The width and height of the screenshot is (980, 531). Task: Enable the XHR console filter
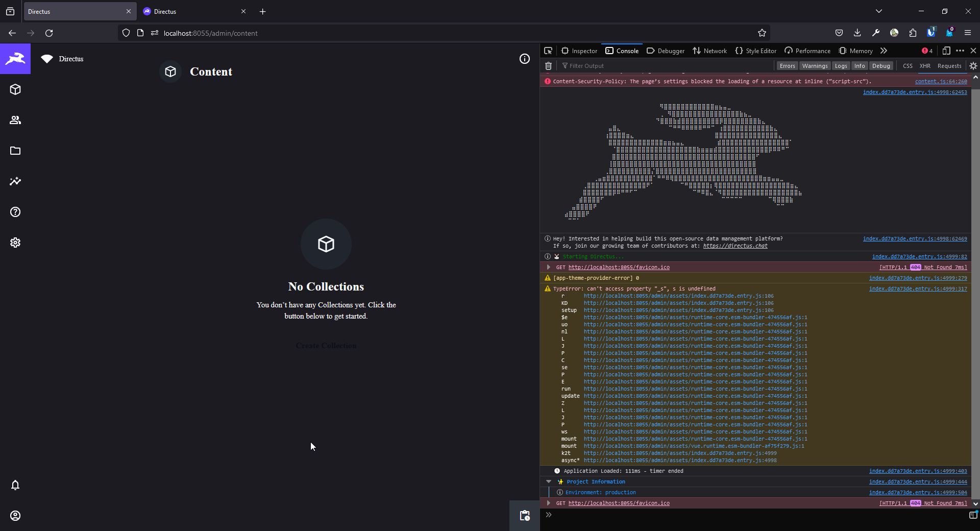[925, 66]
